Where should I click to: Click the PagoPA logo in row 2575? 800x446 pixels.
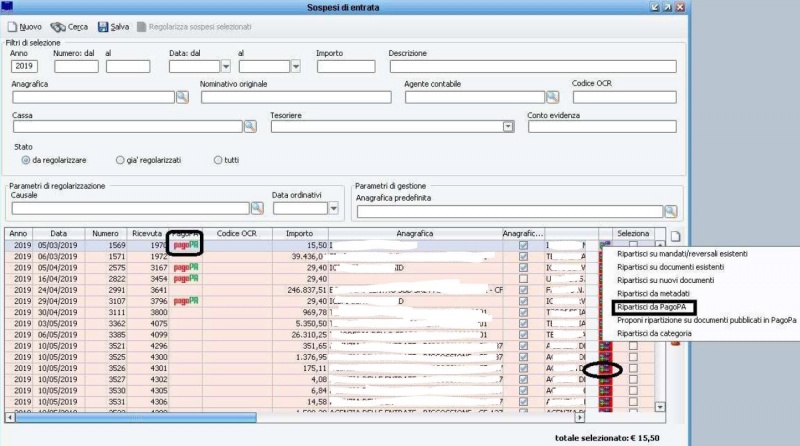(x=186, y=267)
